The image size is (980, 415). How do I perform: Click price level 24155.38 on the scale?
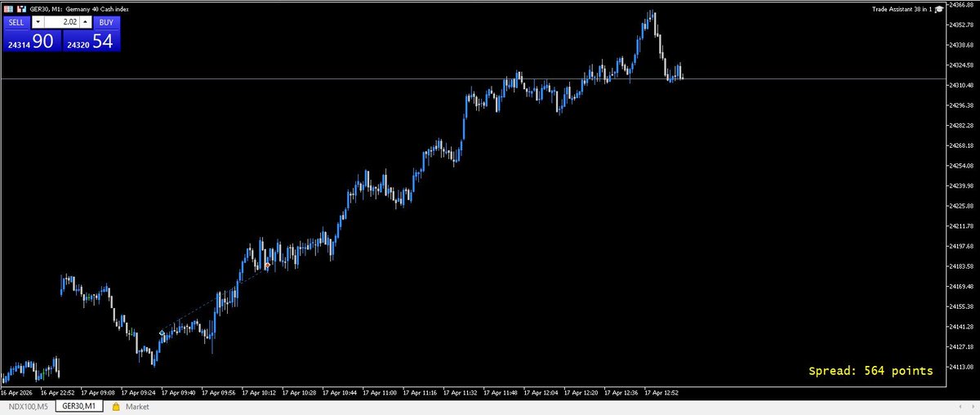click(962, 306)
